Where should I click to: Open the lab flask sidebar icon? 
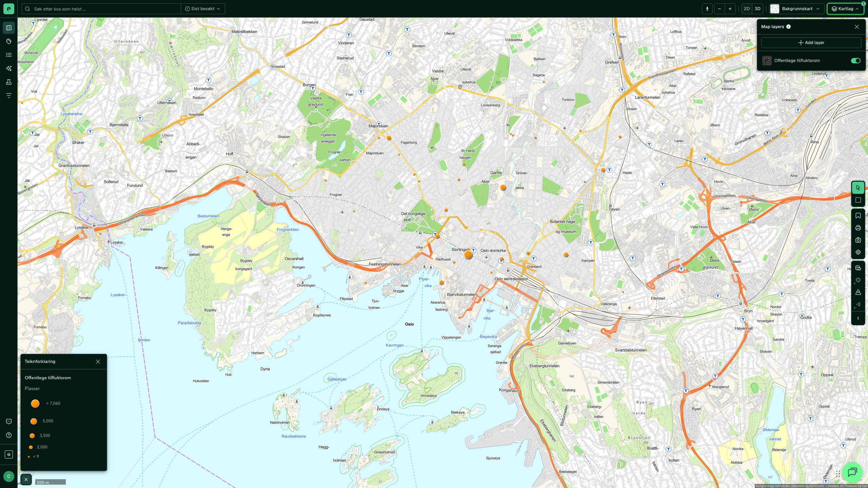pyautogui.click(x=9, y=82)
